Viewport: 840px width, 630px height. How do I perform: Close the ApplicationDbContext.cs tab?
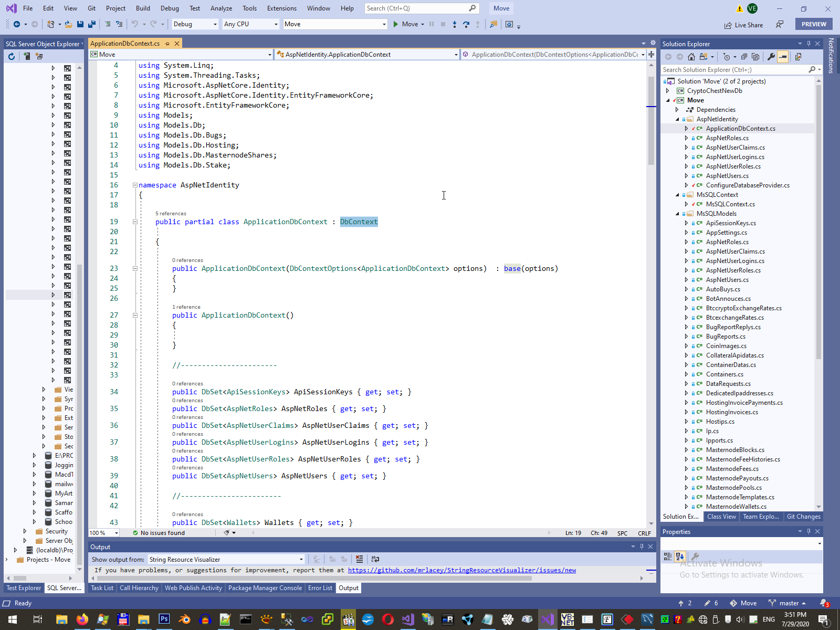click(177, 44)
